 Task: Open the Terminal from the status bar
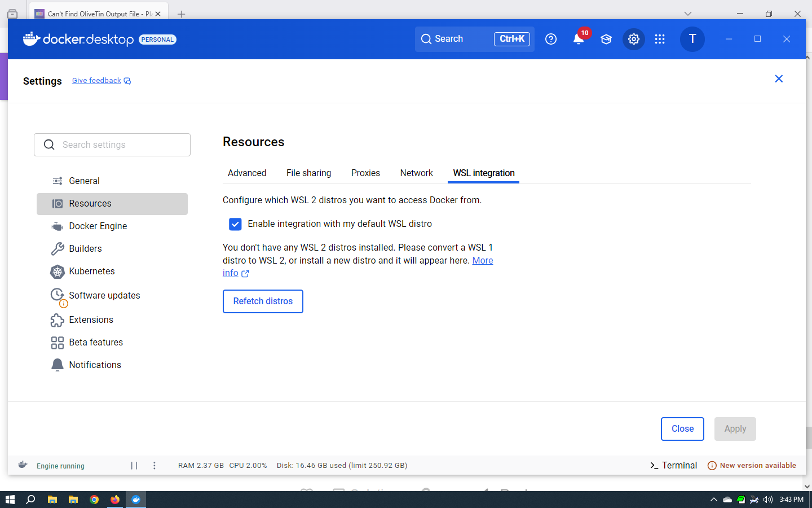point(673,466)
